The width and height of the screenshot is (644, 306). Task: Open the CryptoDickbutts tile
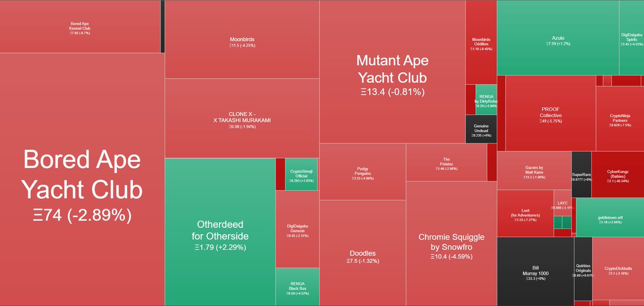click(x=618, y=269)
